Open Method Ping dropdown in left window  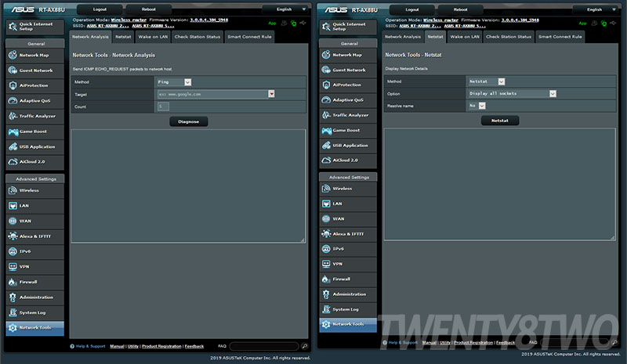tap(174, 82)
